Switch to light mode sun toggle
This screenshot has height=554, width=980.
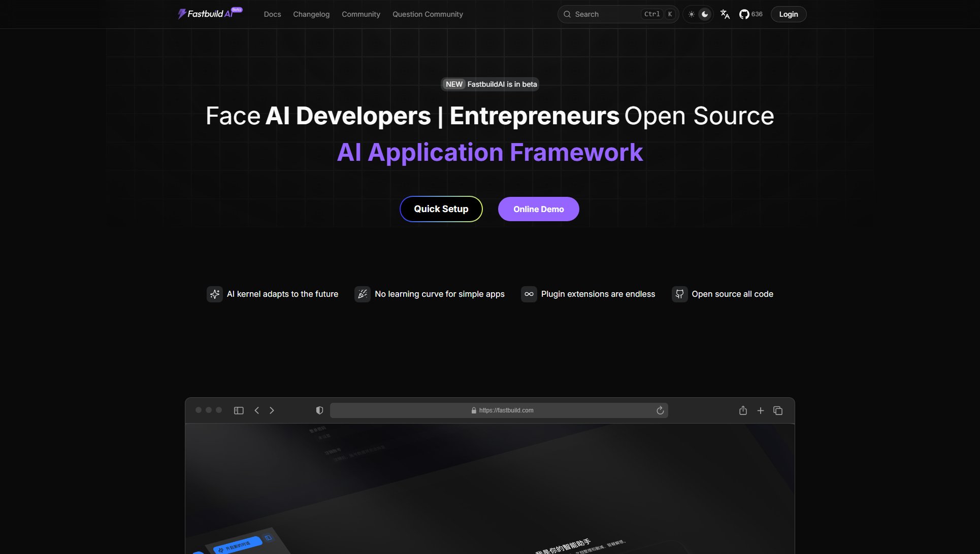(x=691, y=14)
